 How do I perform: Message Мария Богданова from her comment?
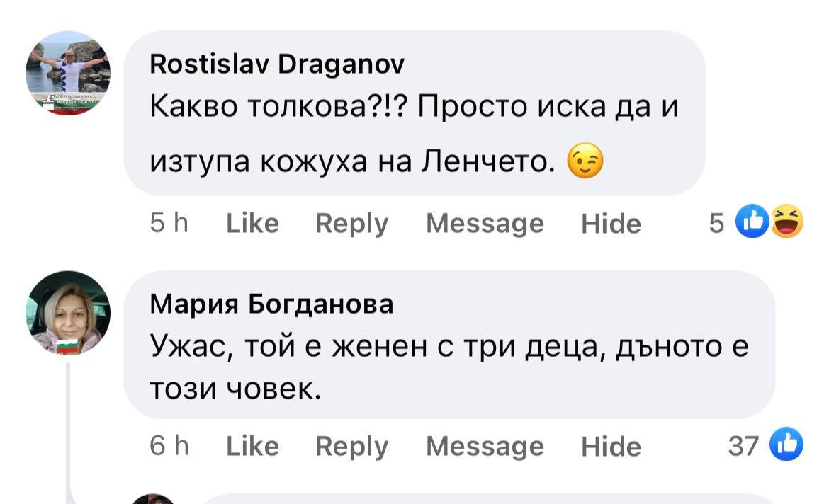485,446
